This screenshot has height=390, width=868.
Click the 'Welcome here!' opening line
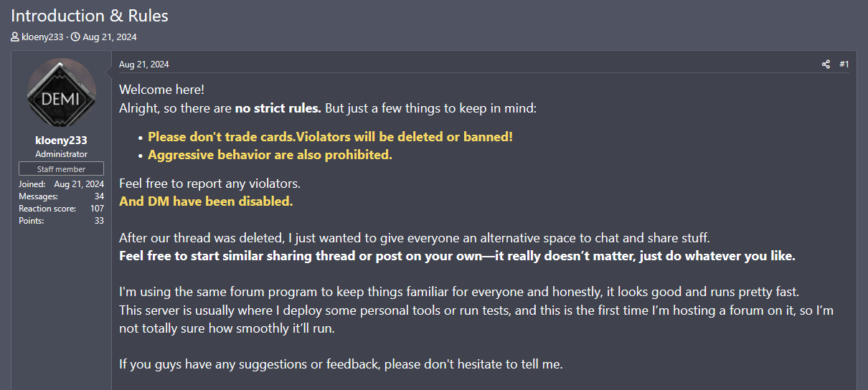161,90
